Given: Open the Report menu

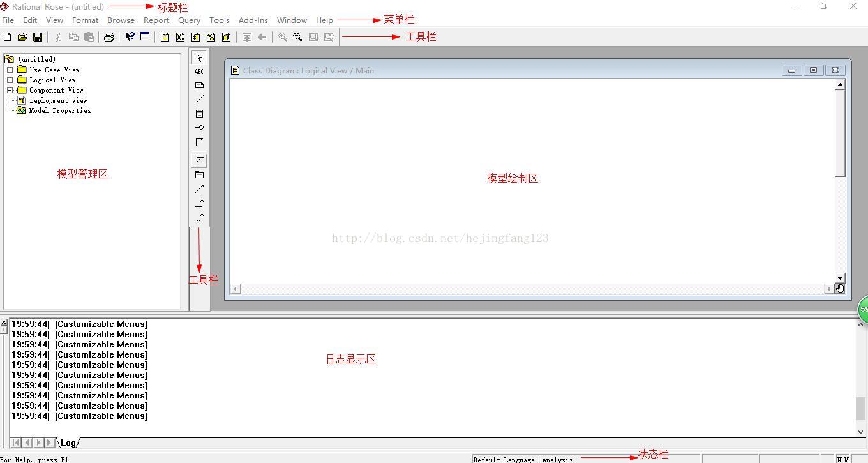Looking at the screenshot, I should tap(156, 20).
